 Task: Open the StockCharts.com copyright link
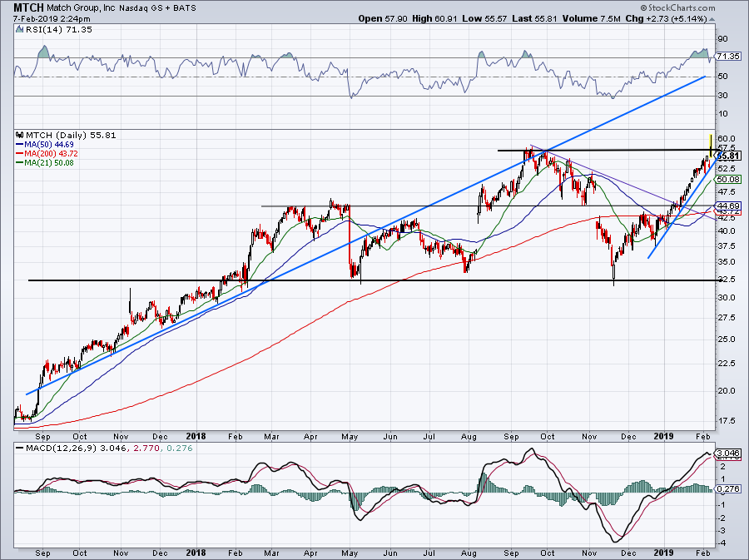pos(677,7)
